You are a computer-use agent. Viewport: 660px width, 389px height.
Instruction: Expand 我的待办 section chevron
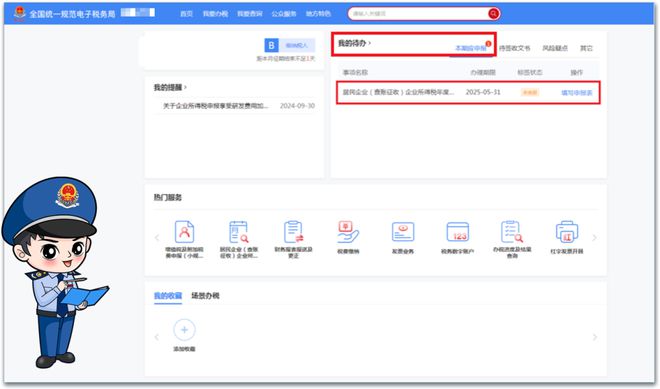click(370, 43)
